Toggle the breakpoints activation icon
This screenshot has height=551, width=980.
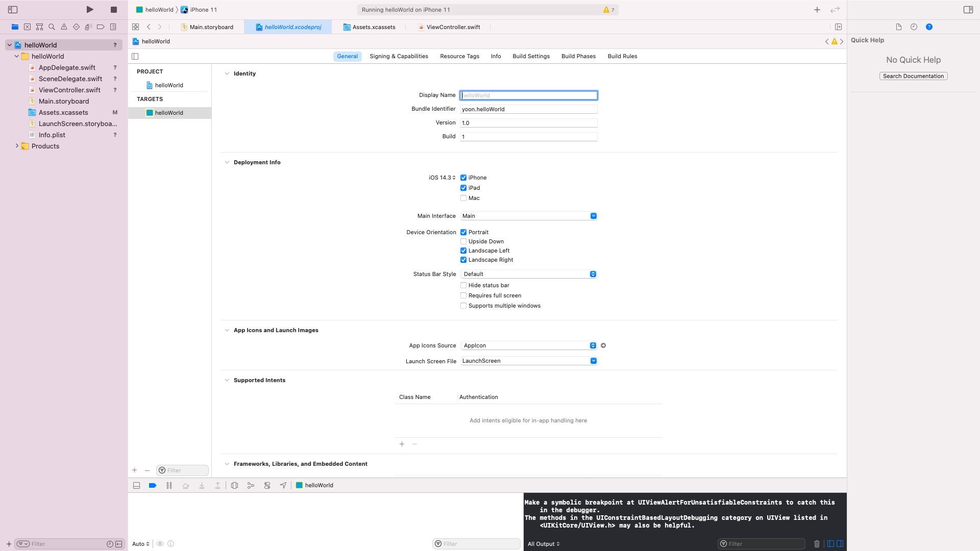tap(153, 486)
